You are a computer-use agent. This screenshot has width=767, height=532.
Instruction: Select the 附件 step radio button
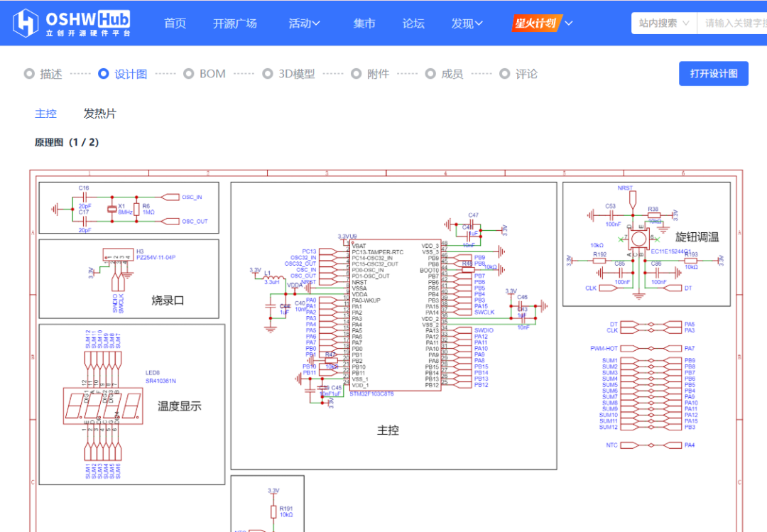357,74
